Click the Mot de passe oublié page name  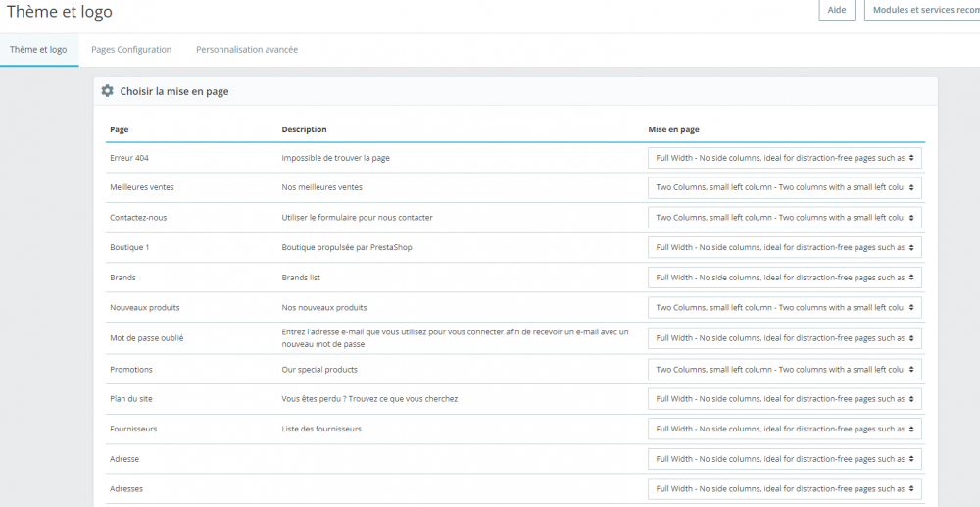146,338
